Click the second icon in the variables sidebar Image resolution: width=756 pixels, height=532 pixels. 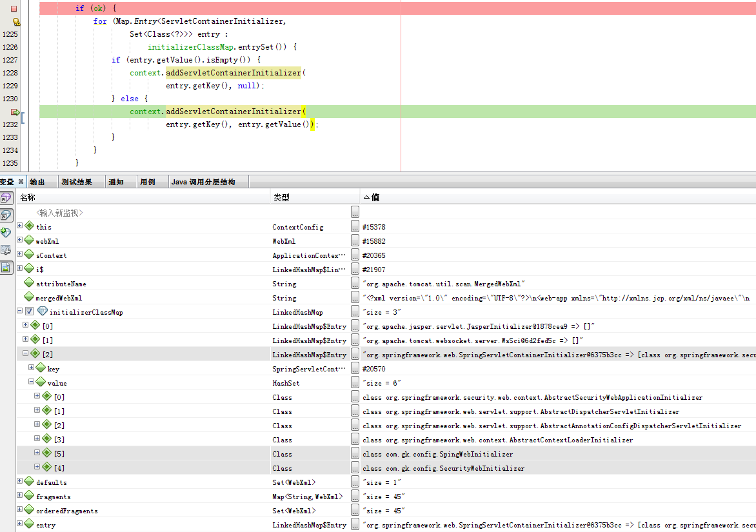[6, 215]
